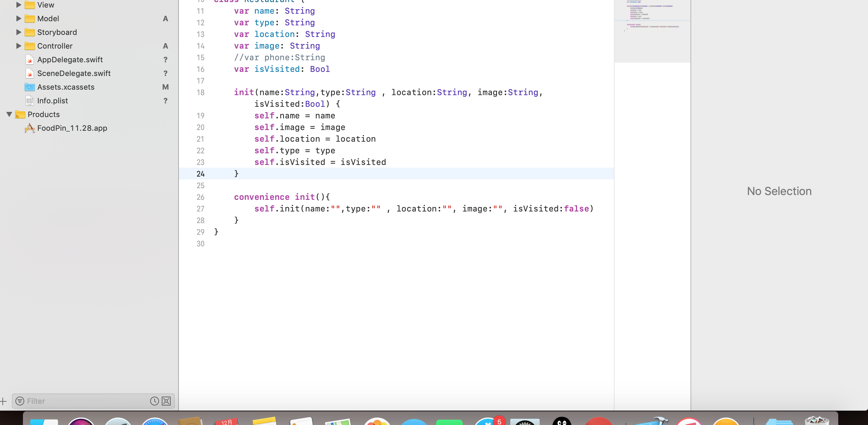
Task: Expand the Storyboard group
Action: coord(19,32)
